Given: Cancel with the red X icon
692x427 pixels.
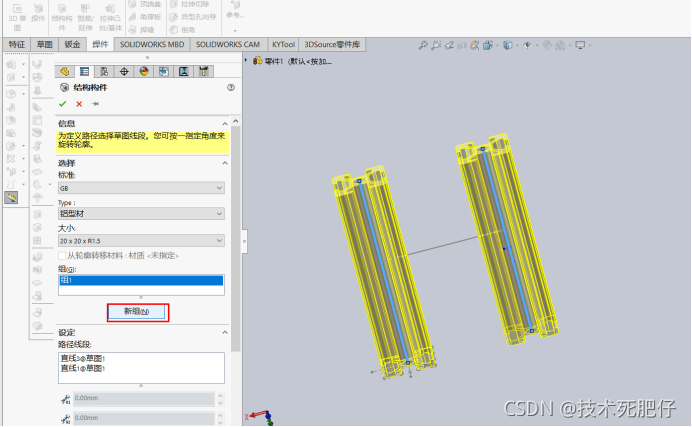Looking at the screenshot, I should [79, 104].
